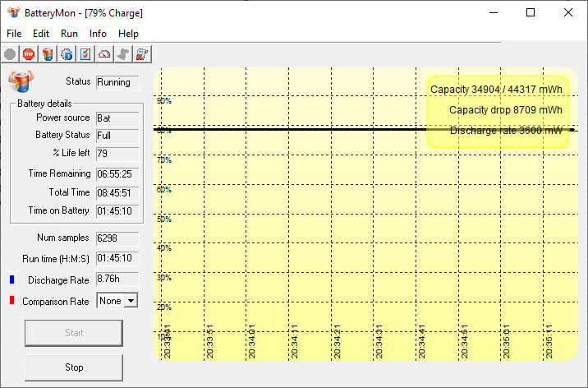Click the Power source field showing Bat
Viewport: 588px width, 388px height.
(x=117, y=118)
